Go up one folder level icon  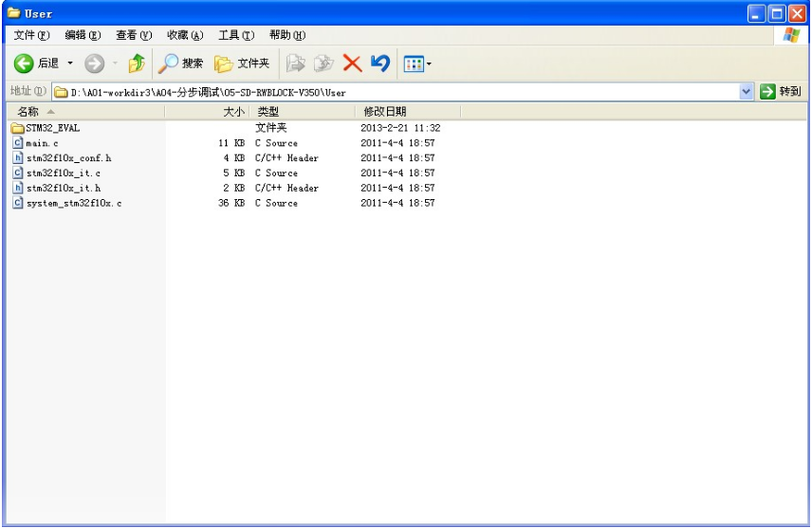pyautogui.click(x=137, y=64)
